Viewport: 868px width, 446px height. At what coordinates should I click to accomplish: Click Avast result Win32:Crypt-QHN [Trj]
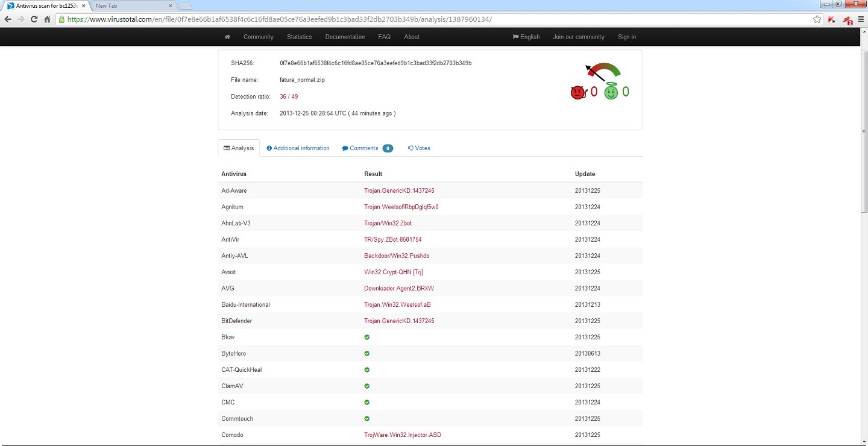click(x=394, y=272)
